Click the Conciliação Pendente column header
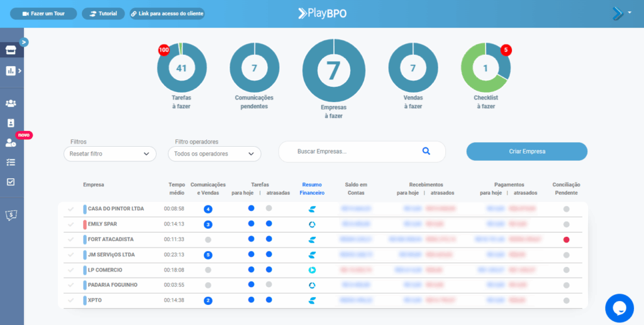 tap(567, 188)
